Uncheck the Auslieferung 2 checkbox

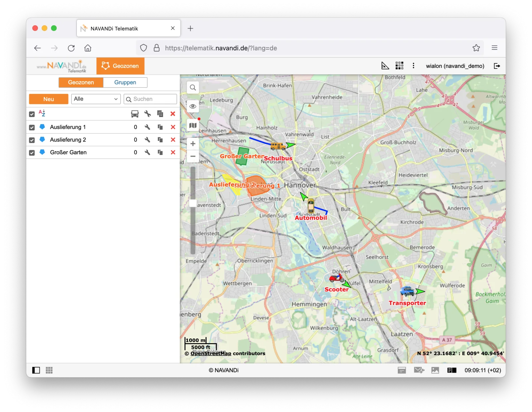tap(32, 140)
